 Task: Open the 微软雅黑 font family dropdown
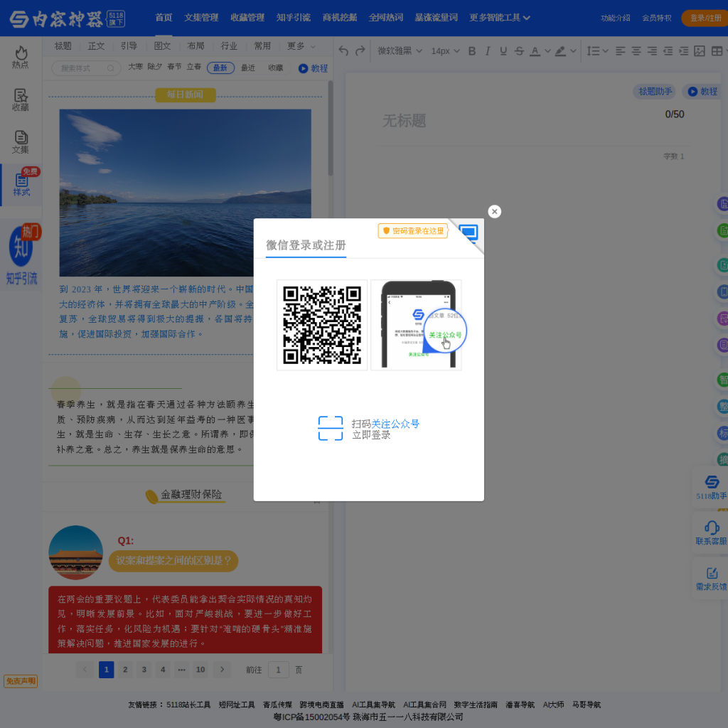(400, 50)
